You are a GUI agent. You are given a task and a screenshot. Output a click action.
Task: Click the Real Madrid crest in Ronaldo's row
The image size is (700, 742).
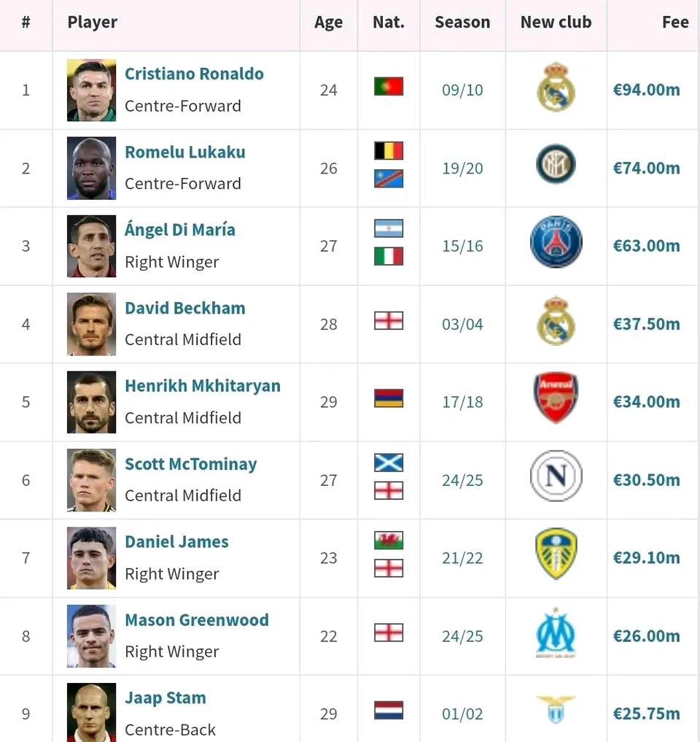pos(556,87)
